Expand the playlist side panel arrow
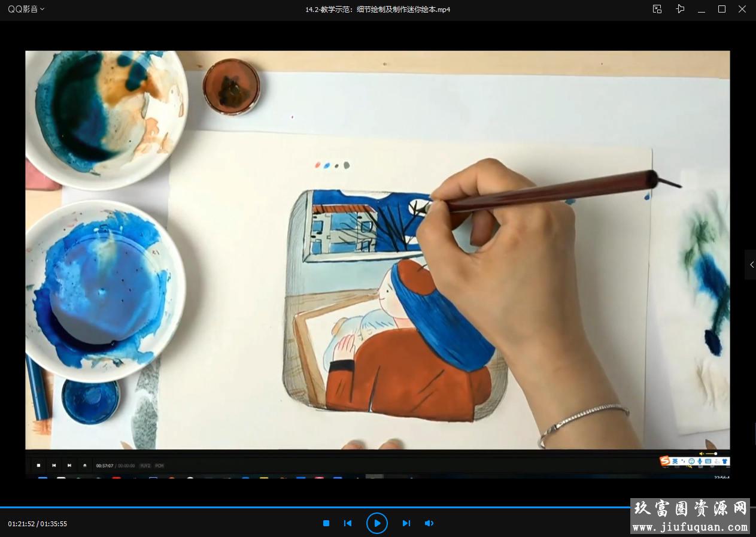 point(751,265)
